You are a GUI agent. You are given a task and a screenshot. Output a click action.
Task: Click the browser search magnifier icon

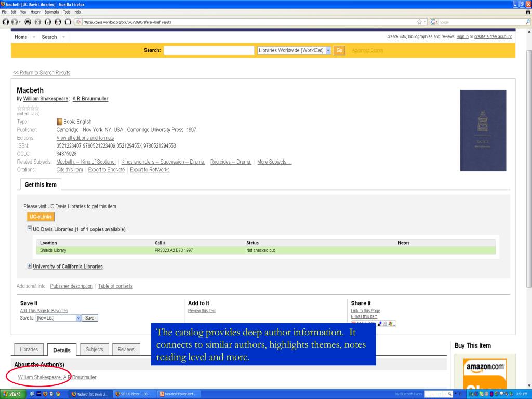click(x=528, y=22)
